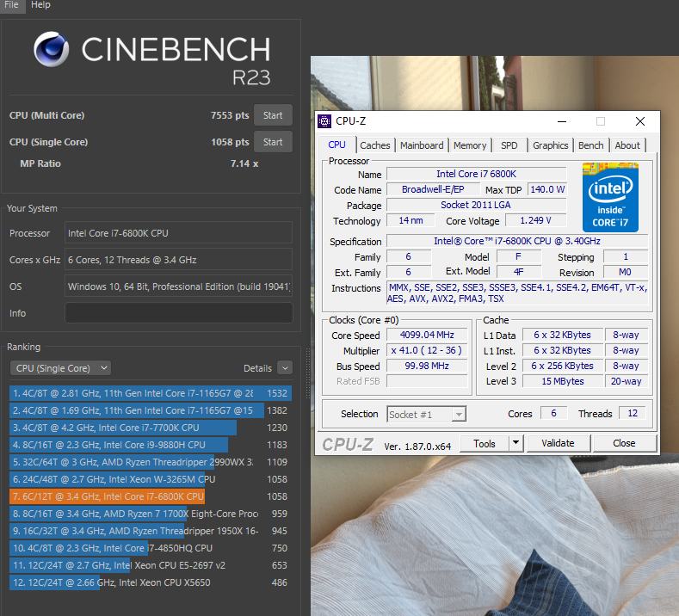The height and width of the screenshot is (616, 679).
Task: Click the 1058 pts single core score
Action: click(x=230, y=142)
